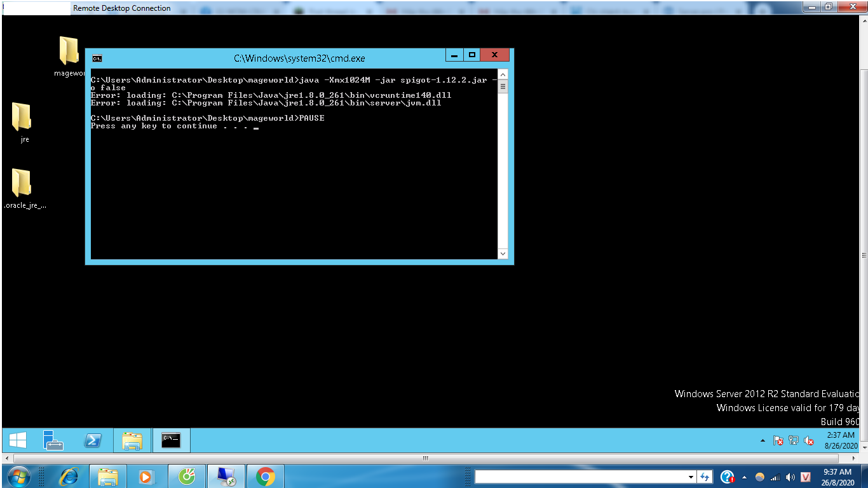Expand the Address toolbar dropdown arrow
Viewport: 868px width, 488px height.
(x=691, y=477)
